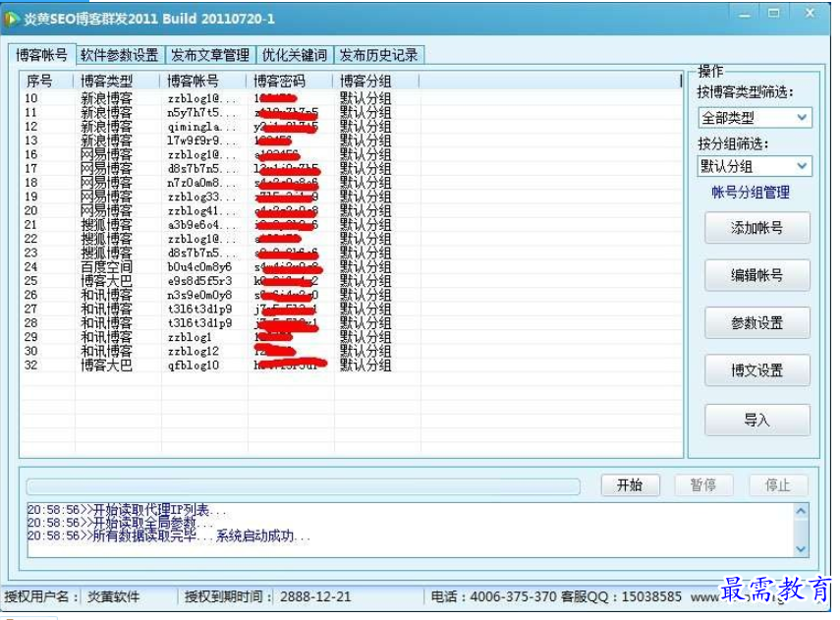Image resolution: width=840 pixels, height=620 pixels.
Task: Click the 暂停 pause button
Action: point(703,485)
